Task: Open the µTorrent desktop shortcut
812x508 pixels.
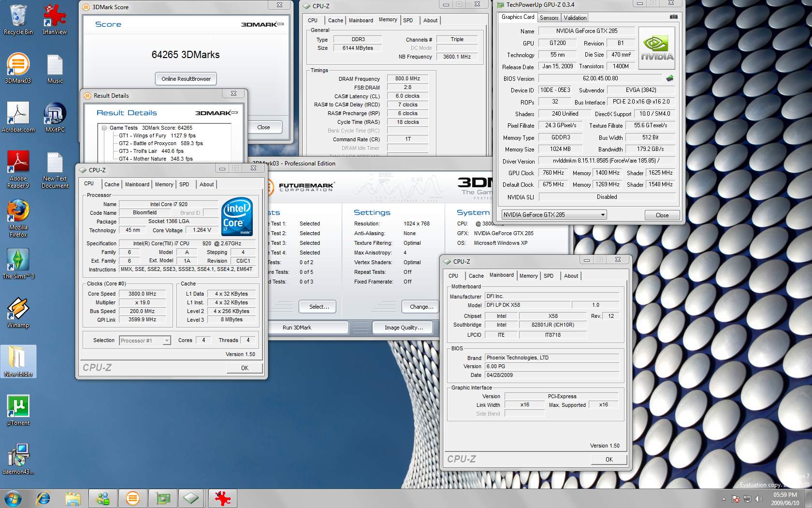Action: click(x=18, y=410)
